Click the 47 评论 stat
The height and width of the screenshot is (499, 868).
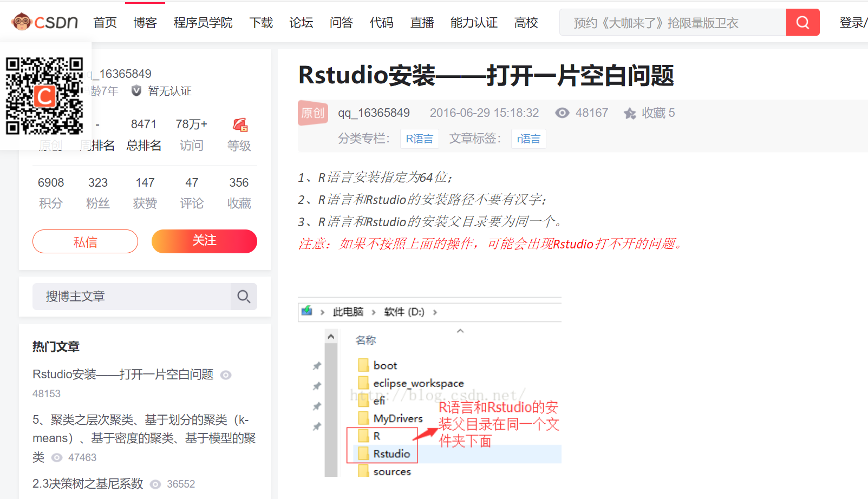click(192, 193)
